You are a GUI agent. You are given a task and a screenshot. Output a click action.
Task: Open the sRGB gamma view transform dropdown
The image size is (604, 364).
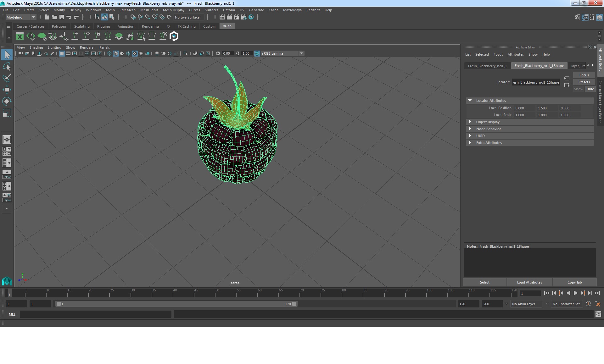(x=282, y=53)
